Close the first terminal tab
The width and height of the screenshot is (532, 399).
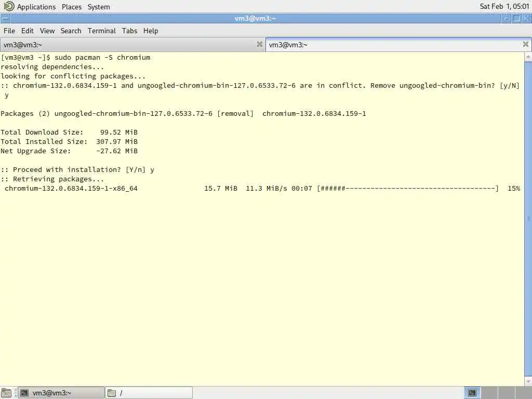click(260, 44)
